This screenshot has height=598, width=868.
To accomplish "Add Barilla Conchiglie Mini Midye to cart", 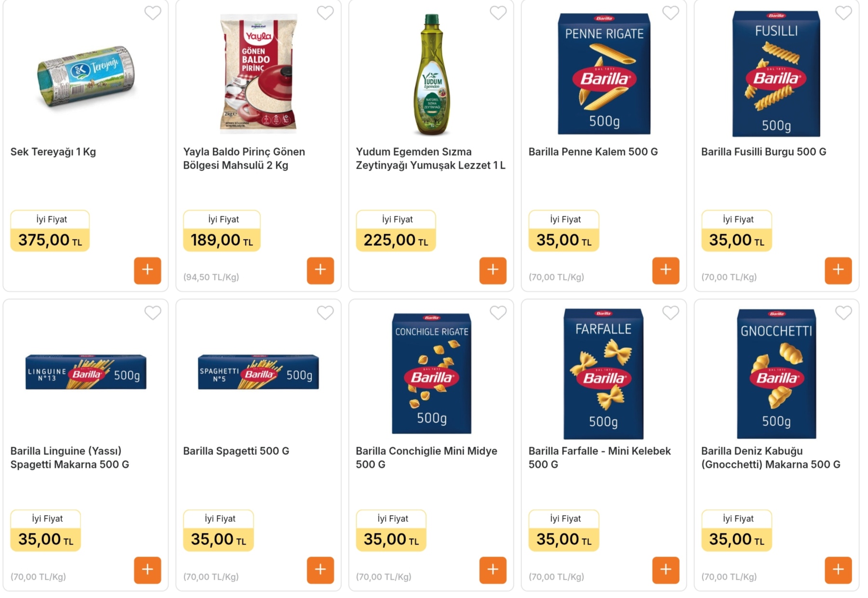I will 493,570.
